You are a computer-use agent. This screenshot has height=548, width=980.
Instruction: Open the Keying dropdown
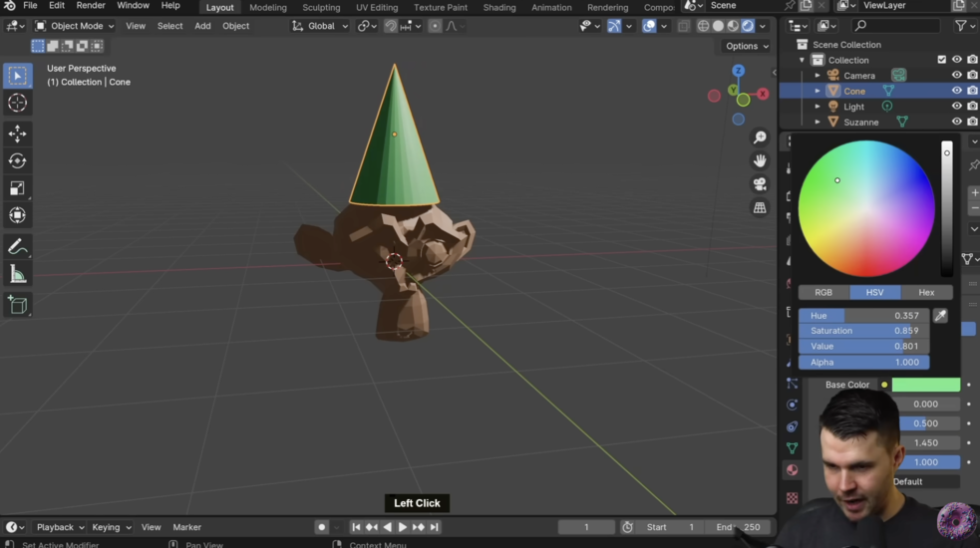click(x=112, y=527)
